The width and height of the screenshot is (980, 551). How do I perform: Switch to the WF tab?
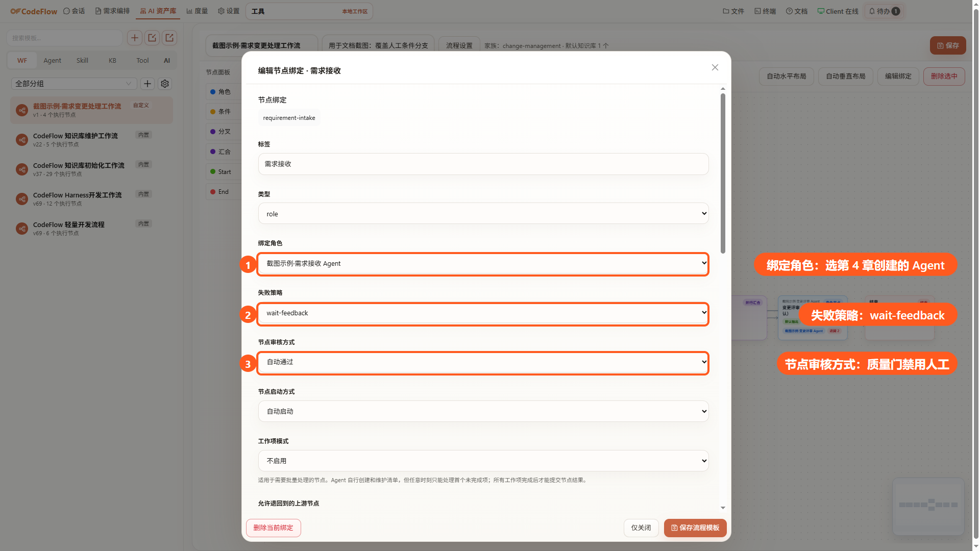coord(22,60)
